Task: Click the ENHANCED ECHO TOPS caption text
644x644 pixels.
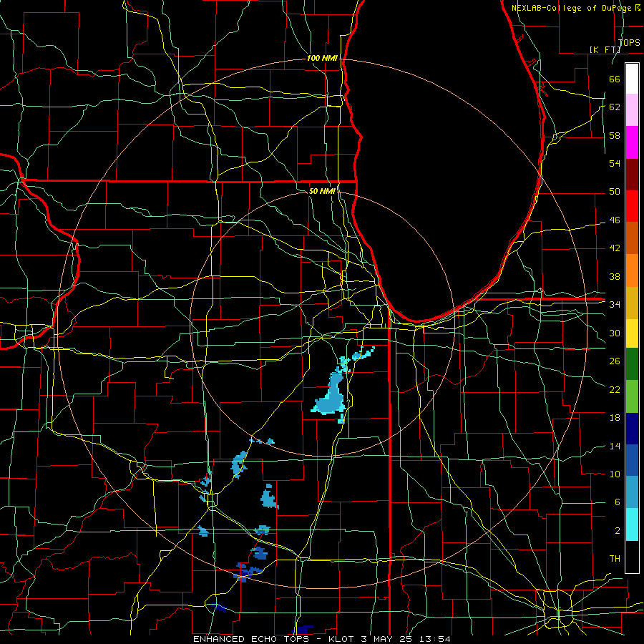Action: click(250, 639)
